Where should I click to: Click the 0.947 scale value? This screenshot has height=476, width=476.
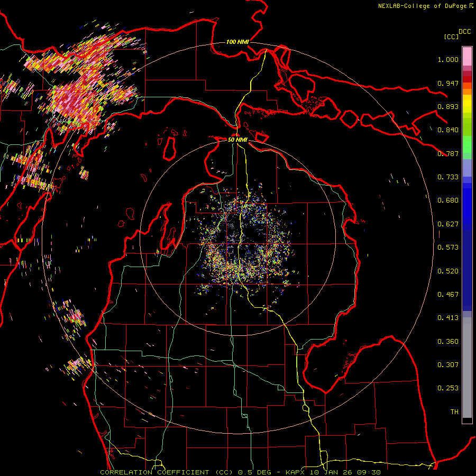coord(448,83)
